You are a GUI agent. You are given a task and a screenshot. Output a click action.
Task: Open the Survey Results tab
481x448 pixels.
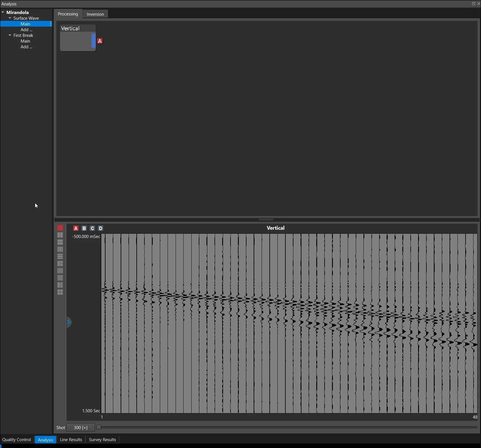pos(102,440)
